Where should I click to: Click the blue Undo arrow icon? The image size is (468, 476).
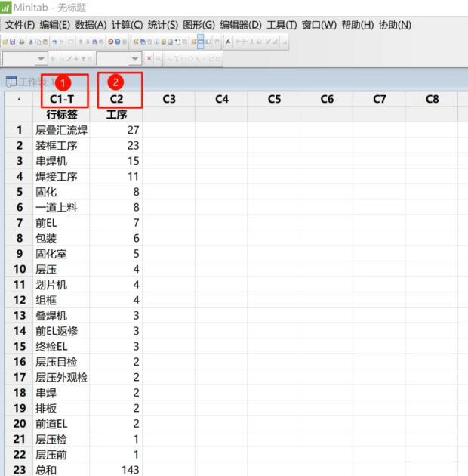pos(54,42)
